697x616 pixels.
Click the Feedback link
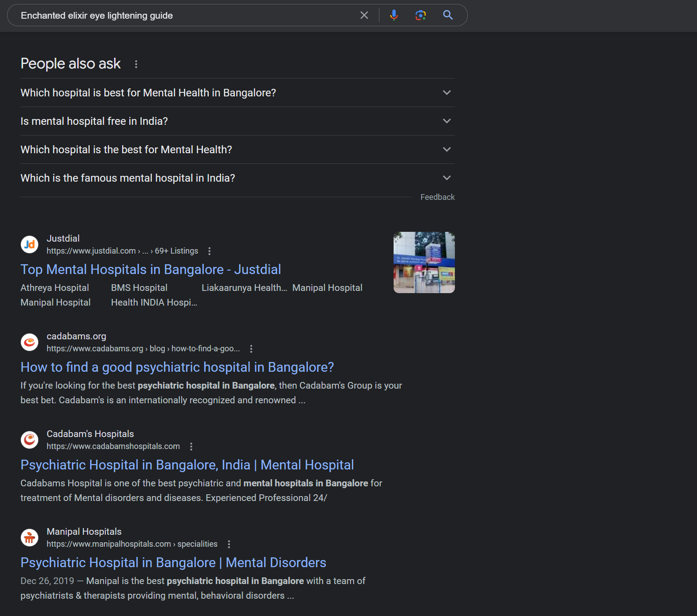438,197
